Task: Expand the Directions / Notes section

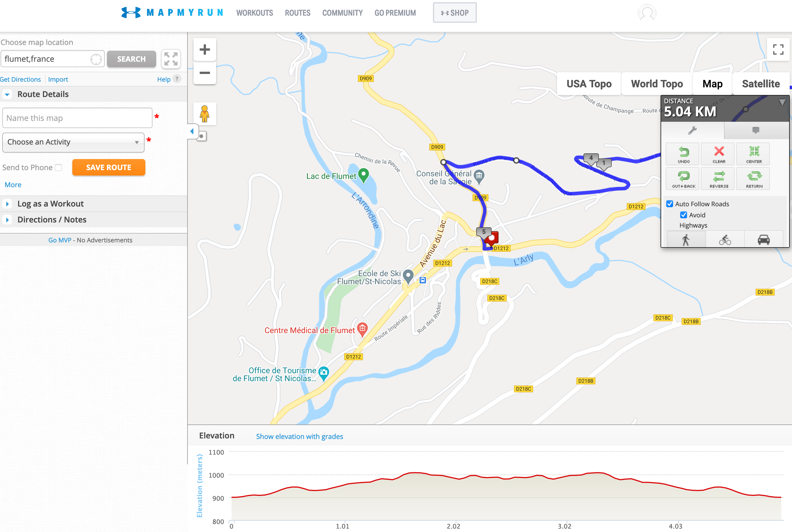Action: tap(51, 220)
